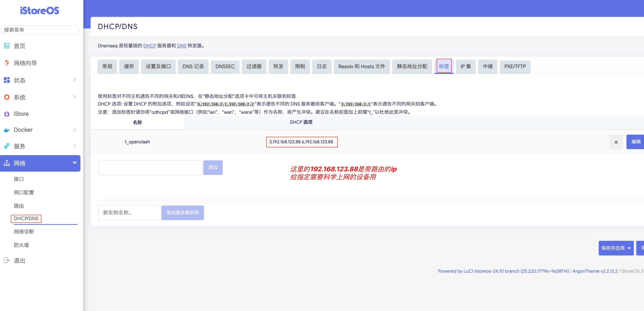
Task: Switch to the 过滤器 tab
Action: tap(254, 67)
